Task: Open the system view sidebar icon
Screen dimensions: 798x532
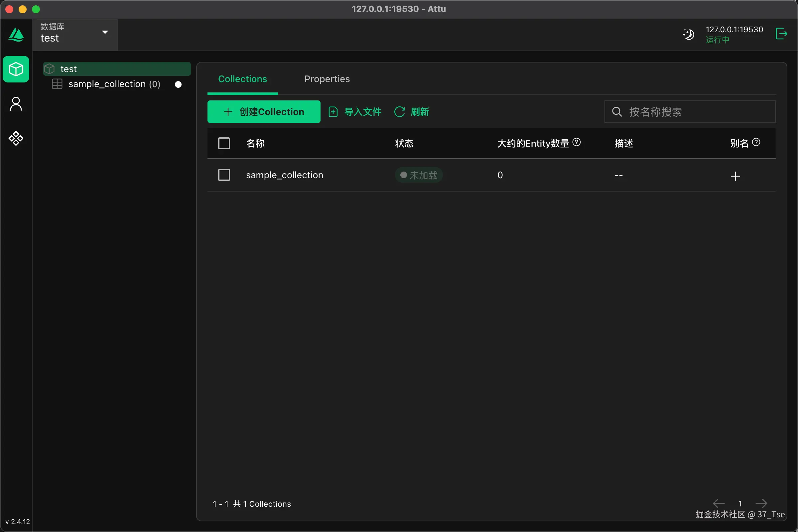Action: 16,138
